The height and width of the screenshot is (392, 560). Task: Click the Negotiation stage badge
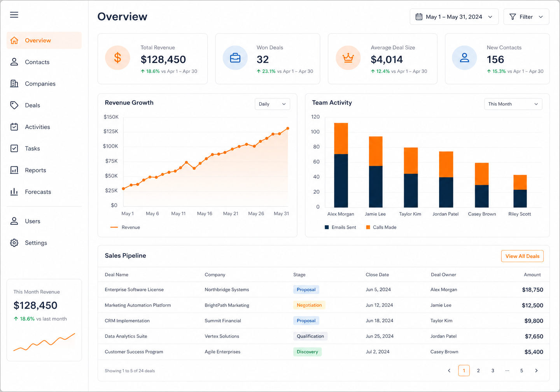309,305
